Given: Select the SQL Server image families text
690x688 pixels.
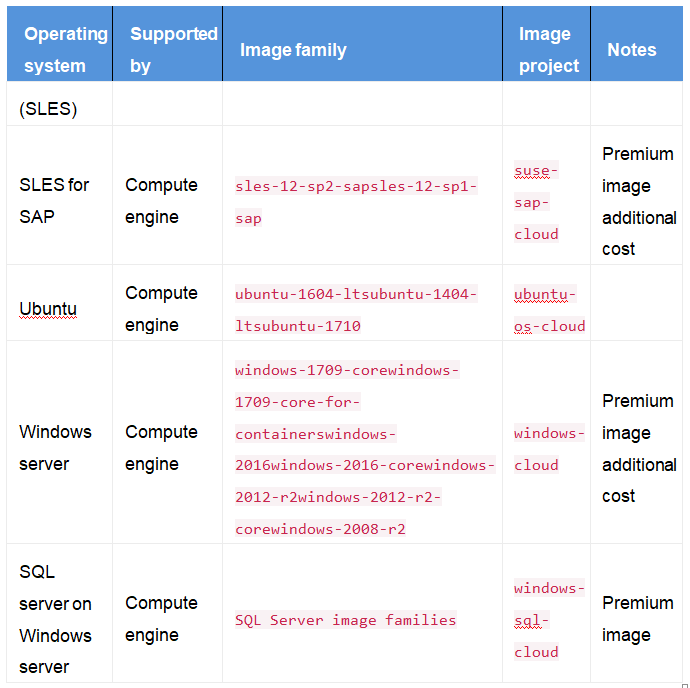Looking at the screenshot, I should (346, 620).
